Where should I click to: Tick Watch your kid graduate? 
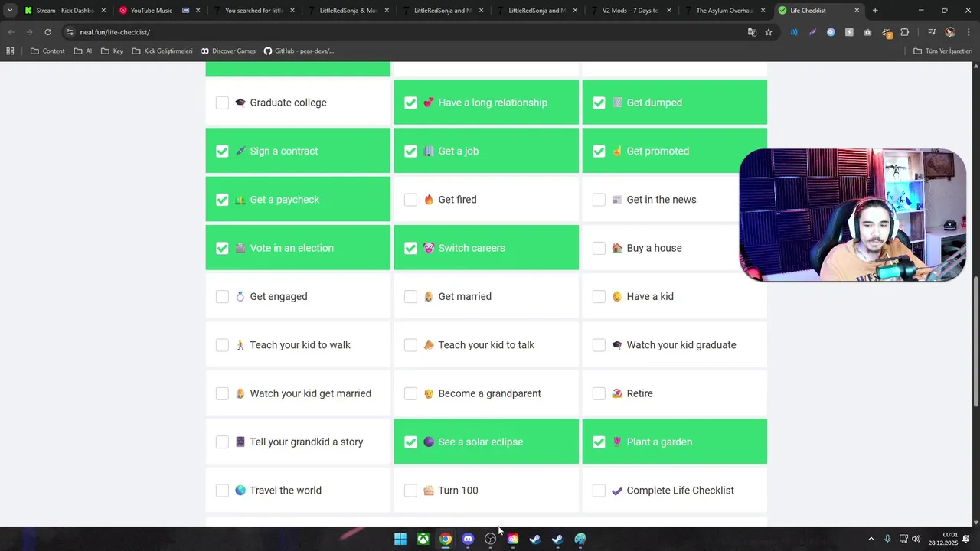599,345
